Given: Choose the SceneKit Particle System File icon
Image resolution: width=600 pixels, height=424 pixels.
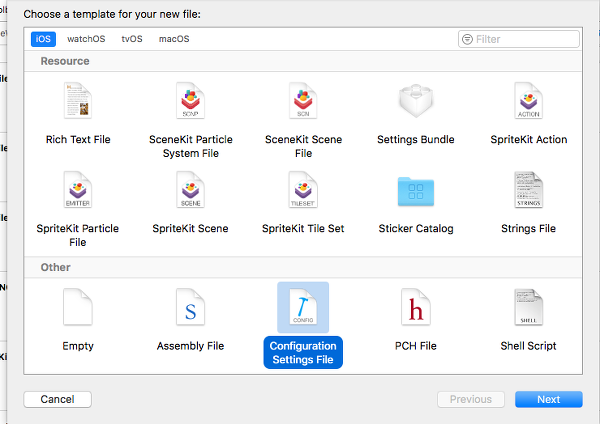Looking at the screenshot, I should point(191,101).
